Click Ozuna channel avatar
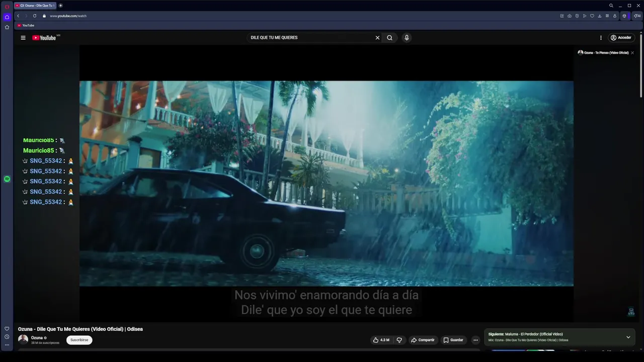This screenshot has height=362, width=644. pyautogui.click(x=23, y=339)
